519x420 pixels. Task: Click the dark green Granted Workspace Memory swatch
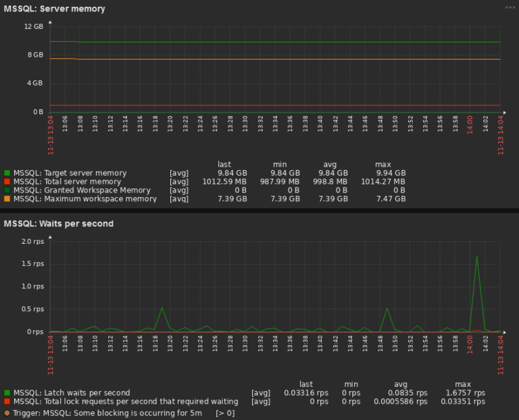pyautogui.click(x=7, y=190)
